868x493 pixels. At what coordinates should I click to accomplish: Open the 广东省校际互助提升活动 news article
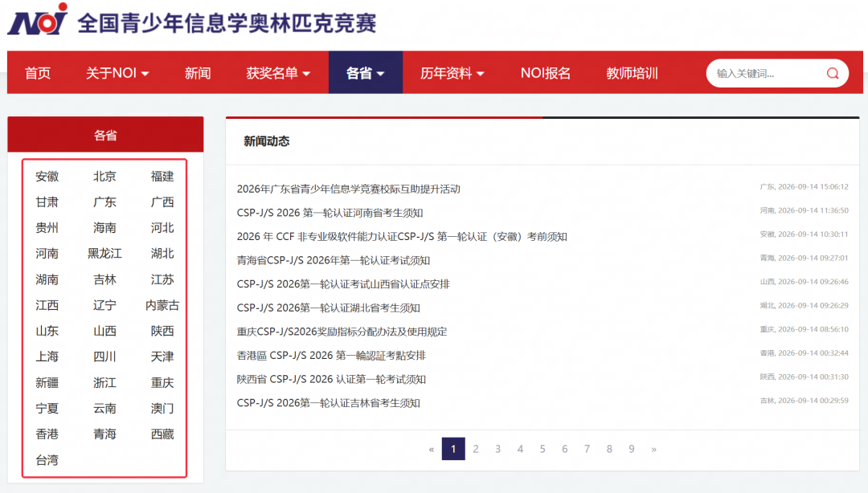tap(348, 189)
